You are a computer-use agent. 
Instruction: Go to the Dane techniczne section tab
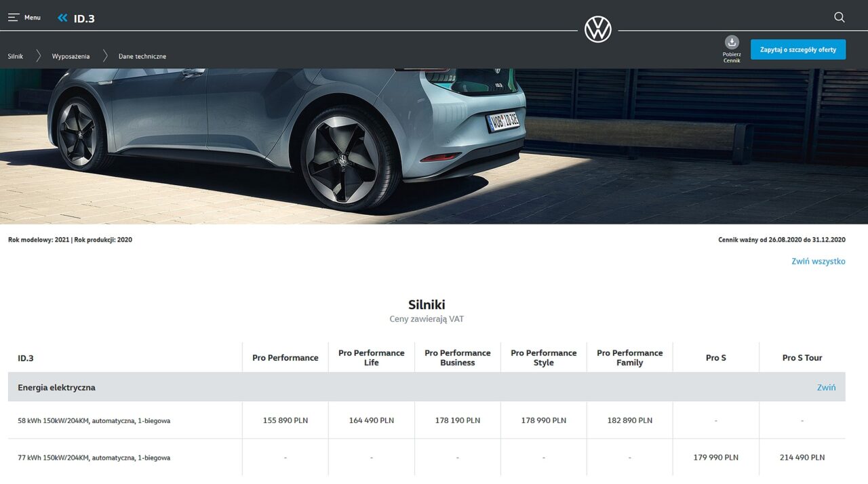[142, 56]
